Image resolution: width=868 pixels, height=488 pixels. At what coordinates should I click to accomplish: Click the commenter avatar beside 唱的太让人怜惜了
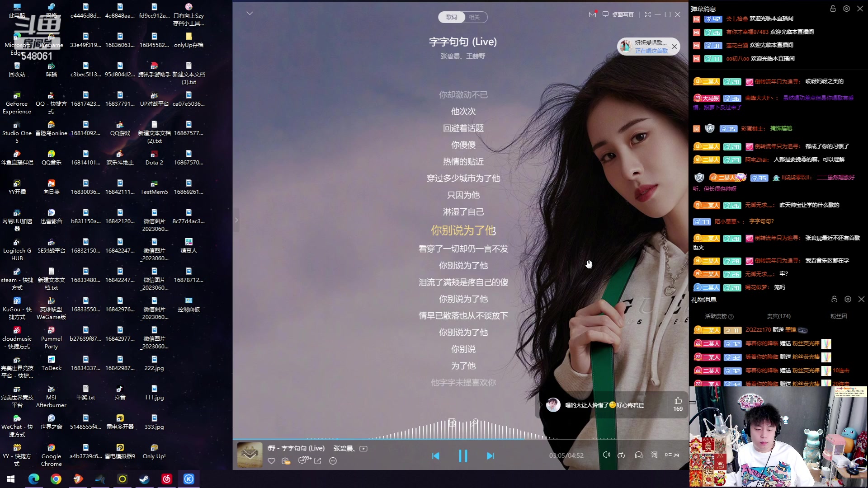(x=553, y=405)
